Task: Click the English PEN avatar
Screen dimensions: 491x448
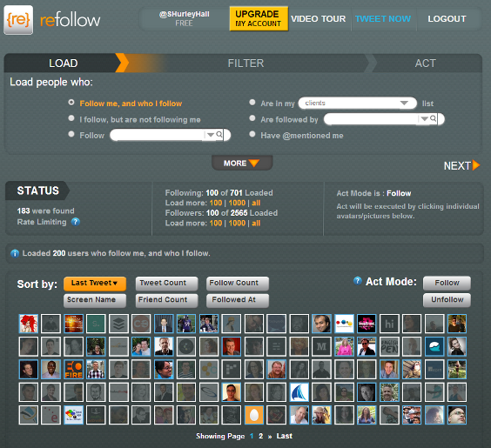Action: coord(389,346)
